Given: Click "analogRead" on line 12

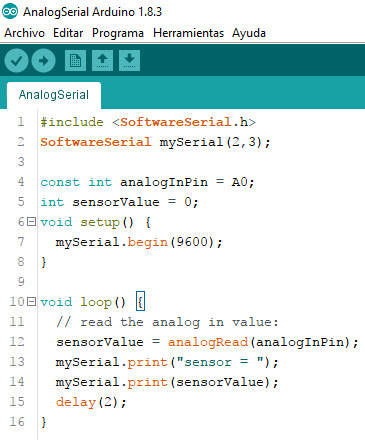Looking at the screenshot, I should point(208,342).
